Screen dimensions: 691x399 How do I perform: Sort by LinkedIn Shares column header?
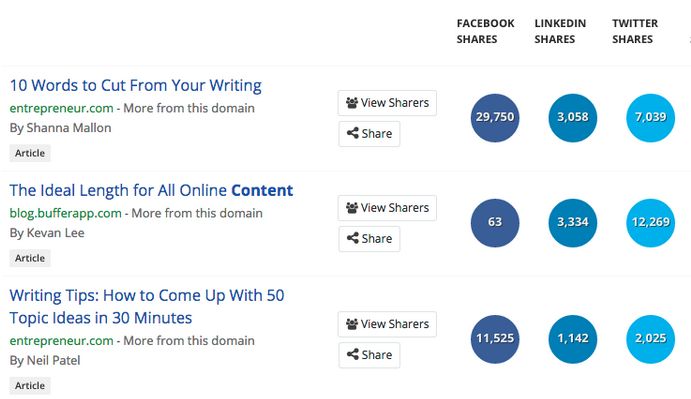click(x=560, y=31)
